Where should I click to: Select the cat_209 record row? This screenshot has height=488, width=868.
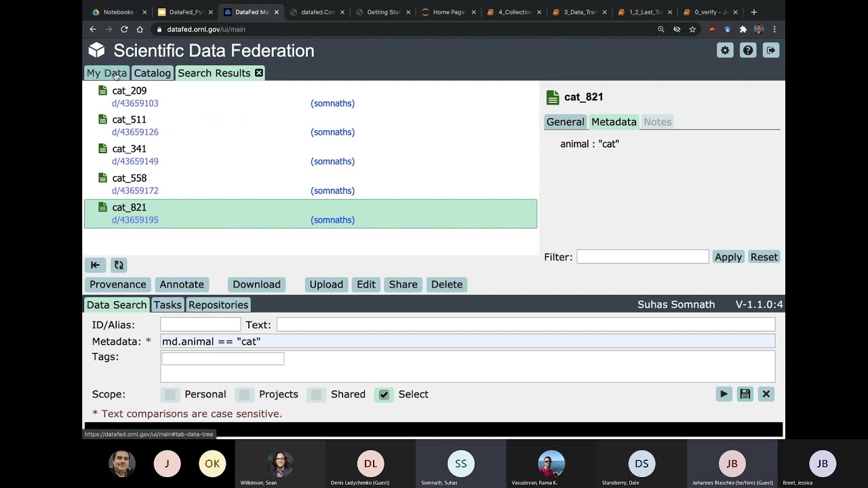tap(311, 97)
